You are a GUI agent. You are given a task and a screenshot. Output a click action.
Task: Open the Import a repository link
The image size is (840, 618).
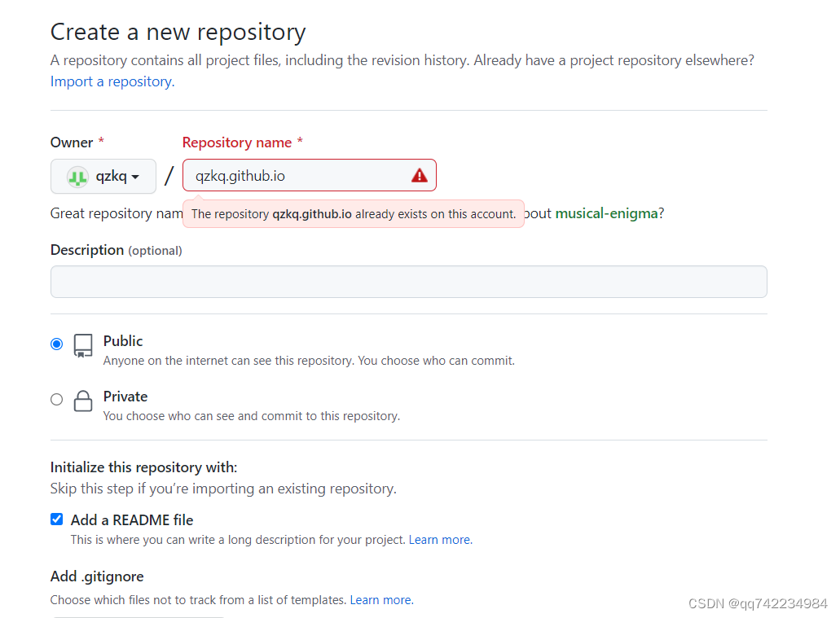(x=112, y=81)
